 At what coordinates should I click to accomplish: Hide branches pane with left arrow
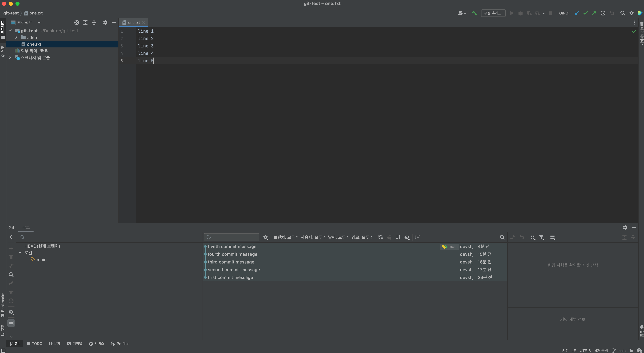point(11,237)
